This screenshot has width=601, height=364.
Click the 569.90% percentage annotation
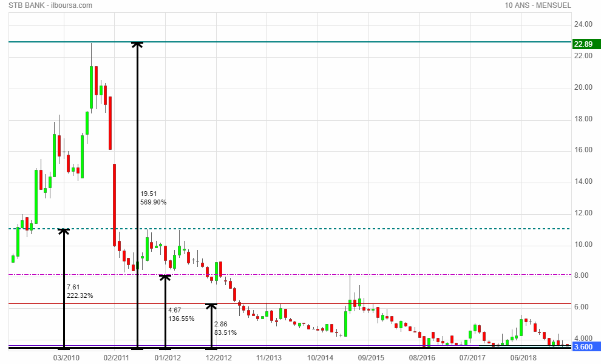coord(154,202)
